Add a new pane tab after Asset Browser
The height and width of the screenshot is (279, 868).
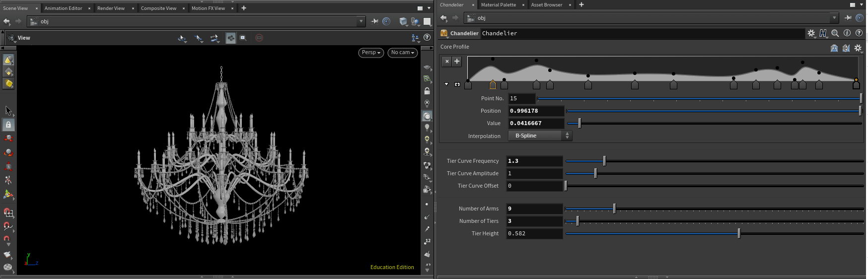point(581,5)
